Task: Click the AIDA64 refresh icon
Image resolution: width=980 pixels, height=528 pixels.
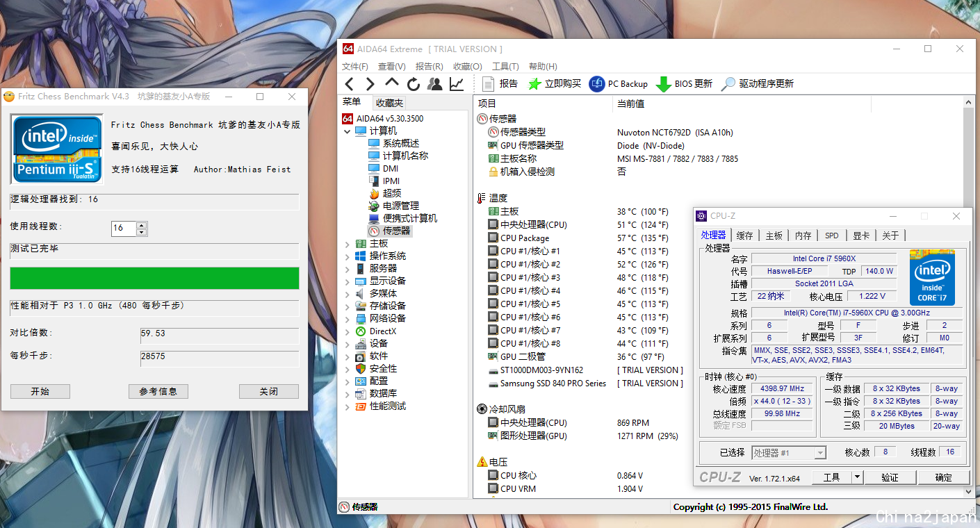Action: pyautogui.click(x=414, y=84)
